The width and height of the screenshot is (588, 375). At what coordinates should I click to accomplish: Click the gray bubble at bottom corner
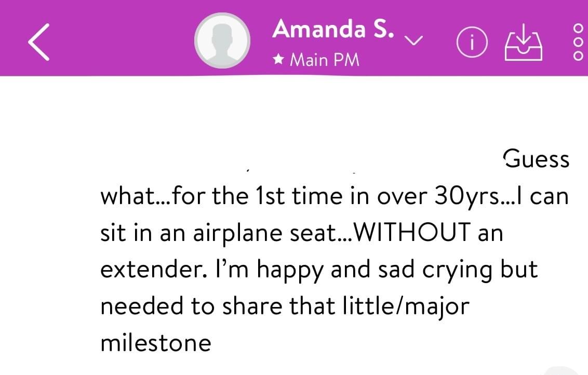click(x=566, y=370)
